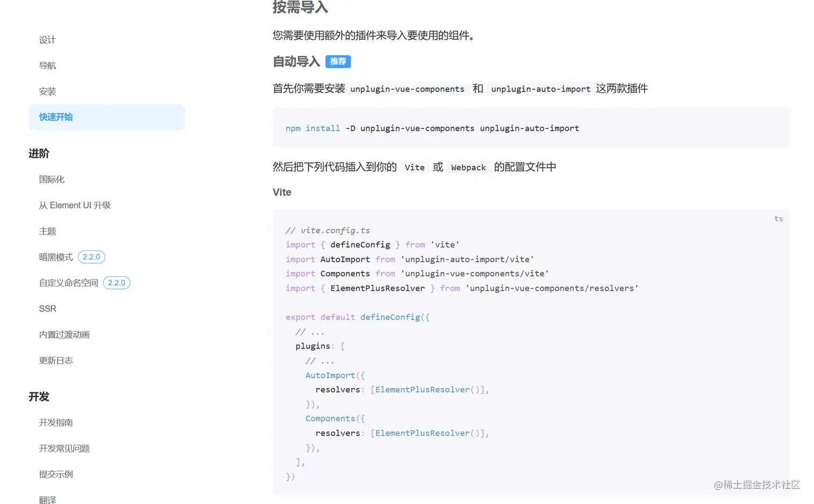Image resolution: width=814 pixels, height=504 pixels.
Task: Open the 提交示例 sidebar page
Action: tap(56, 474)
